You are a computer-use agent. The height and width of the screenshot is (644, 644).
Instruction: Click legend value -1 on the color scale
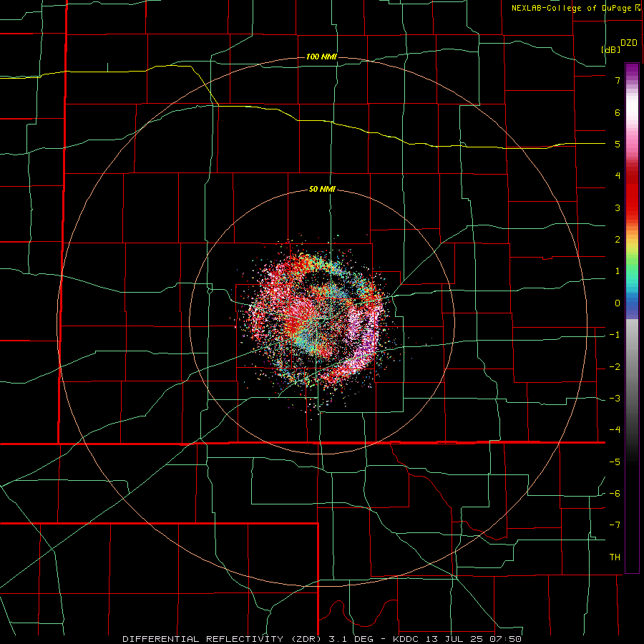pos(615,335)
